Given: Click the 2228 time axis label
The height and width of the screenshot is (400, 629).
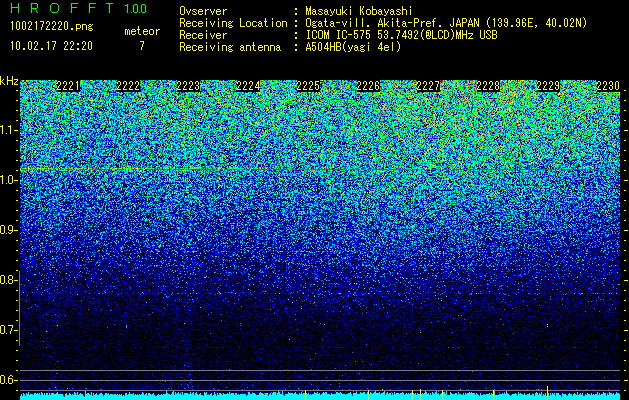Looking at the screenshot, I should [x=488, y=86].
